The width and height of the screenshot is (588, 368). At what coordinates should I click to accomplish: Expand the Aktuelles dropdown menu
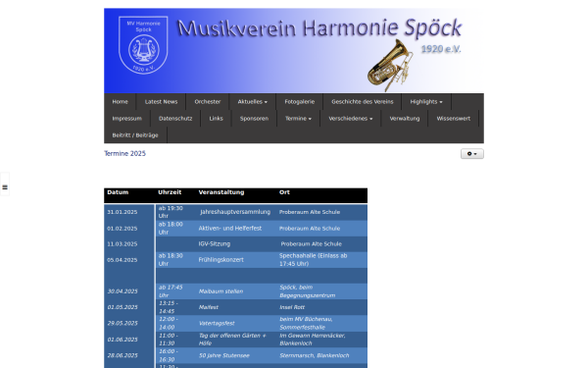(x=253, y=102)
